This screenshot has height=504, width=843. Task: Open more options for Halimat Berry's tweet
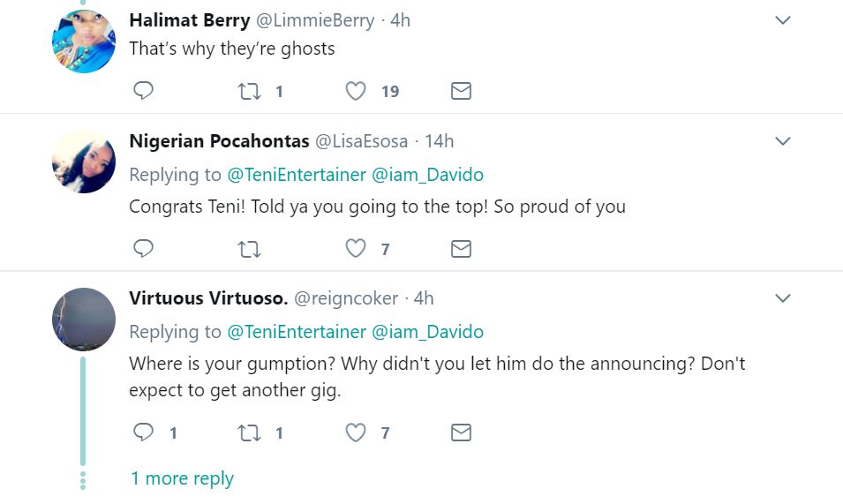coord(782,20)
